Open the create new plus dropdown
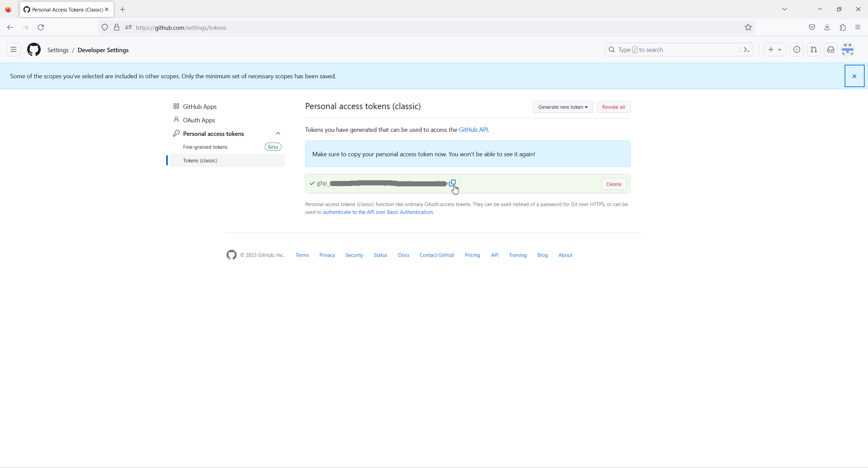The width and height of the screenshot is (868, 468). pos(774,50)
